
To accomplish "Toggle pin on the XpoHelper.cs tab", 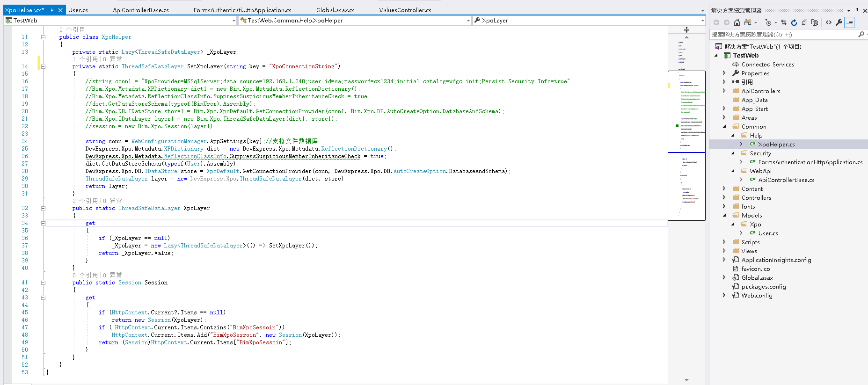I will (x=52, y=10).
